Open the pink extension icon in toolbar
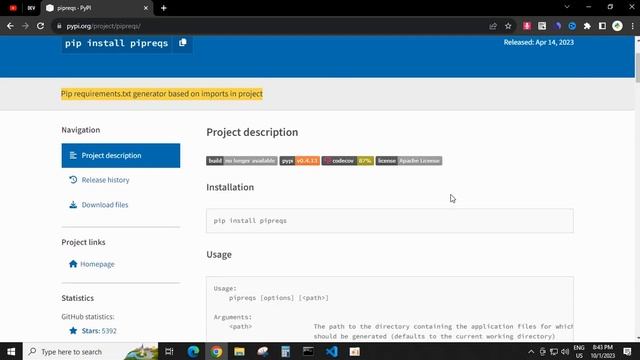The image size is (640, 360). (527, 26)
